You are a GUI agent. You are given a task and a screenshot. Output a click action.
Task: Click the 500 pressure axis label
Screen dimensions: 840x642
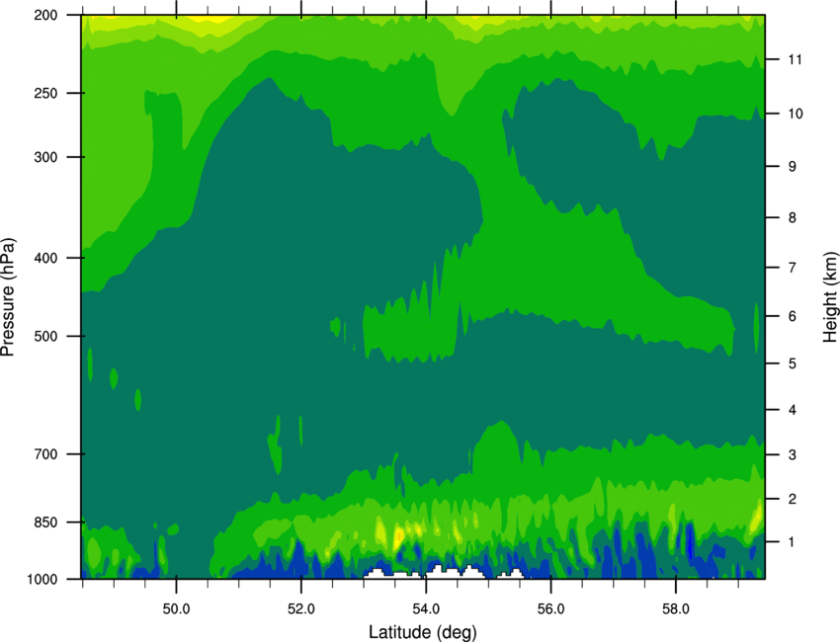pyautogui.click(x=45, y=336)
